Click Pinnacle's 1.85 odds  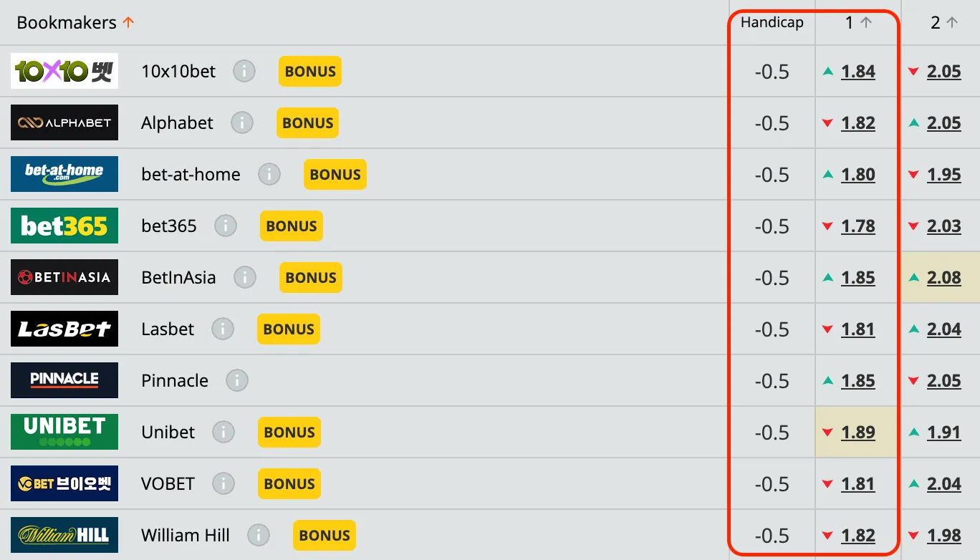coord(858,381)
